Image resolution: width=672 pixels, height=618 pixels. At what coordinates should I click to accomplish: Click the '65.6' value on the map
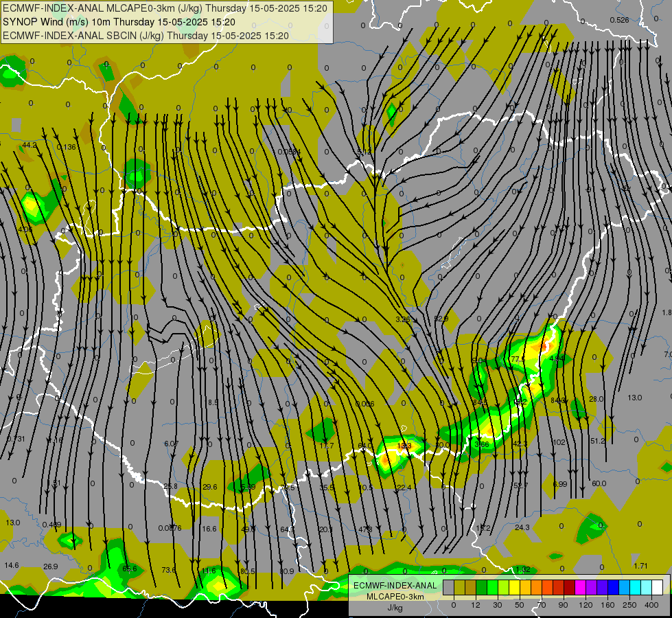pyautogui.click(x=130, y=569)
